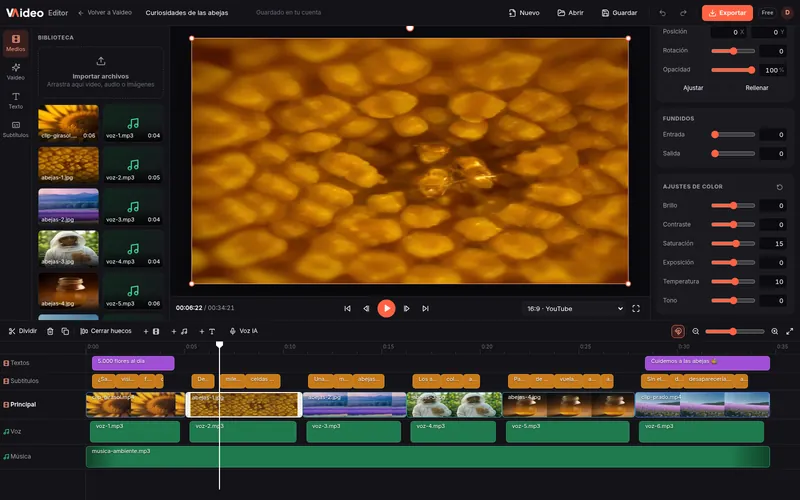Adjust the Entrada fade slider

pyautogui.click(x=733, y=135)
